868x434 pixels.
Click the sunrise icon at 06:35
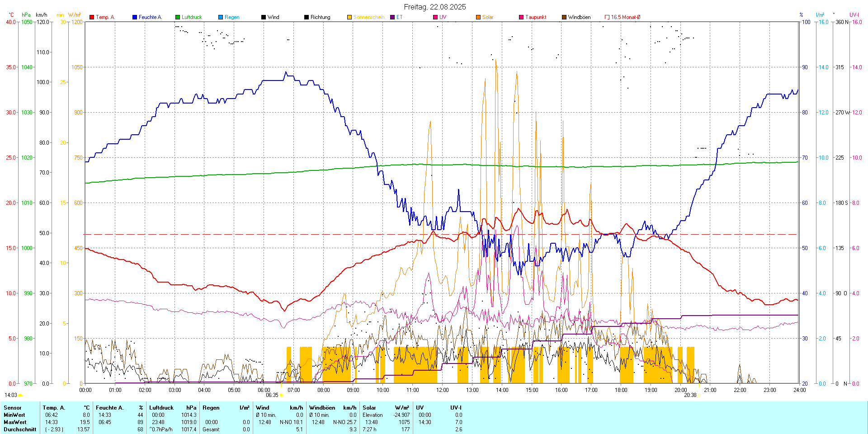(x=281, y=395)
